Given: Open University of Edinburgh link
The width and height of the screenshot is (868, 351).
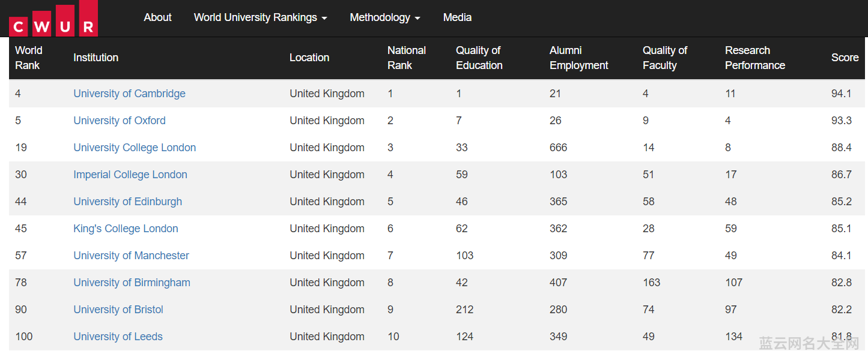Looking at the screenshot, I should (x=127, y=202).
